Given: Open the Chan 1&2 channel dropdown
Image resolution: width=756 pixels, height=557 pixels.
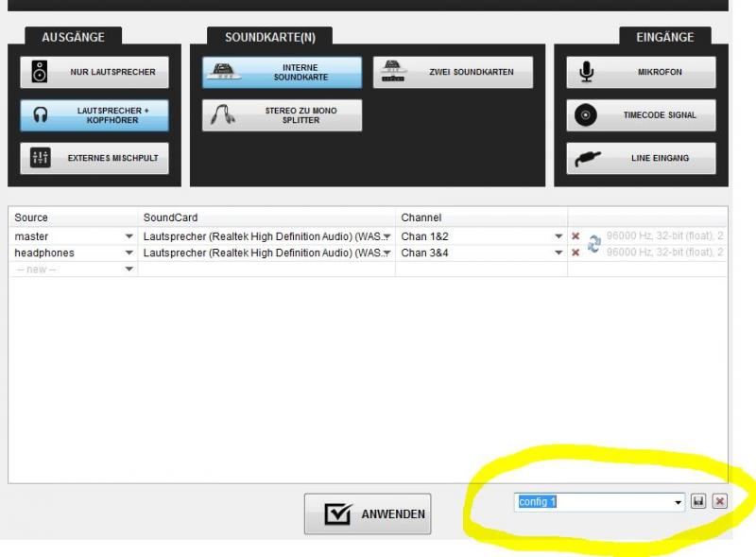Looking at the screenshot, I should 558,236.
